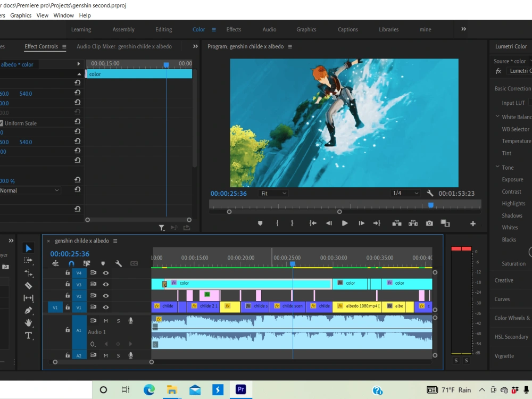The image size is (532, 399).
Task: Open the 1/4 playback resolution dropdown
Action: [x=405, y=193]
